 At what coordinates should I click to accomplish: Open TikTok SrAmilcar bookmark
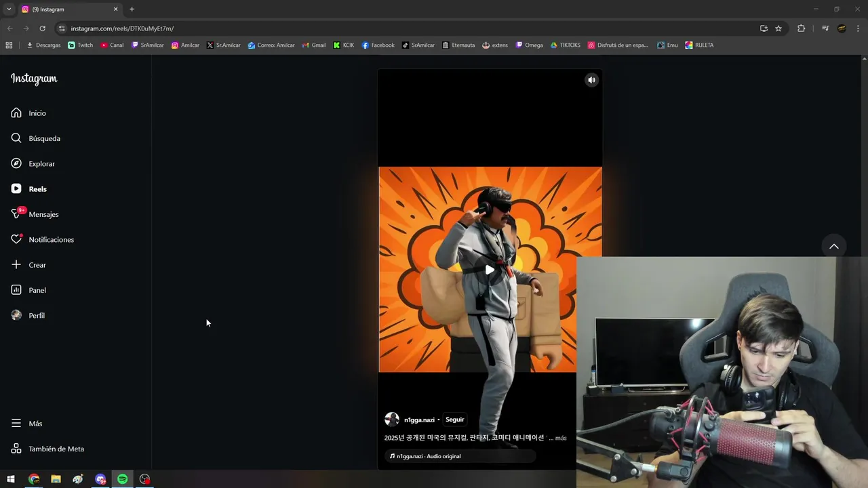tap(418, 45)
